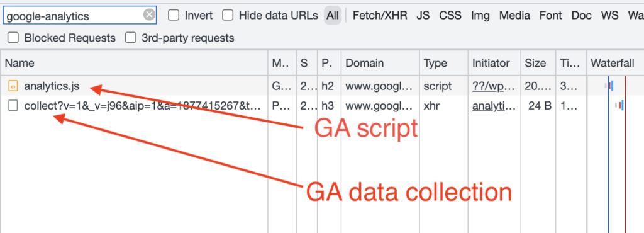Clear the google-analytics filter text
644x233 pixels.
[149, 16]
